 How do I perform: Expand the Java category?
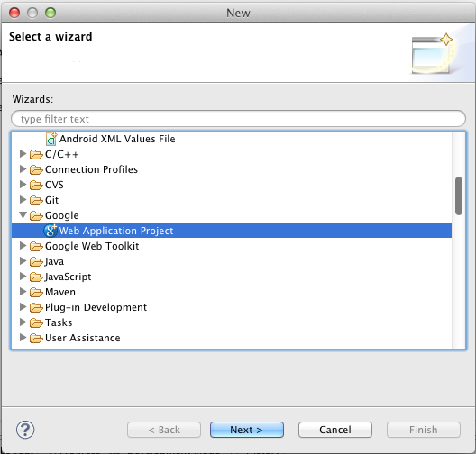(23, 261)
